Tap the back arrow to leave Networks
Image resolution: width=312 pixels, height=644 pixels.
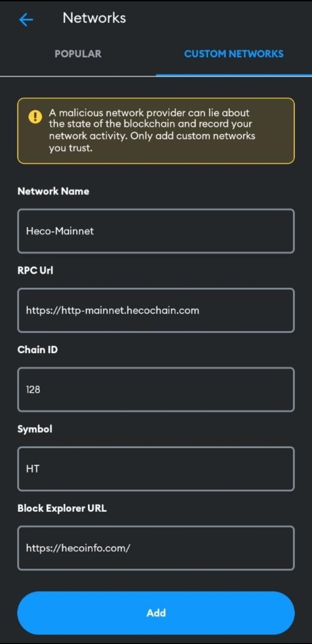(x=26, y=19)
